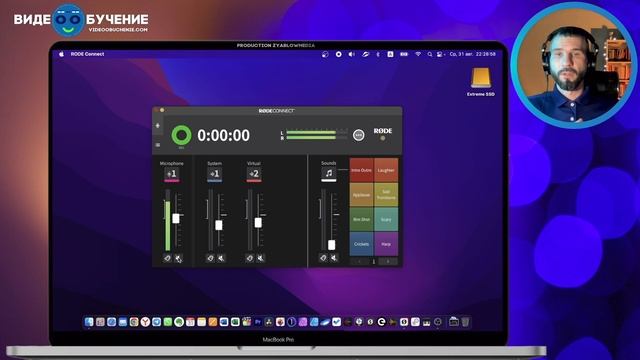Go to next sound pad page

tap(388, 262)
